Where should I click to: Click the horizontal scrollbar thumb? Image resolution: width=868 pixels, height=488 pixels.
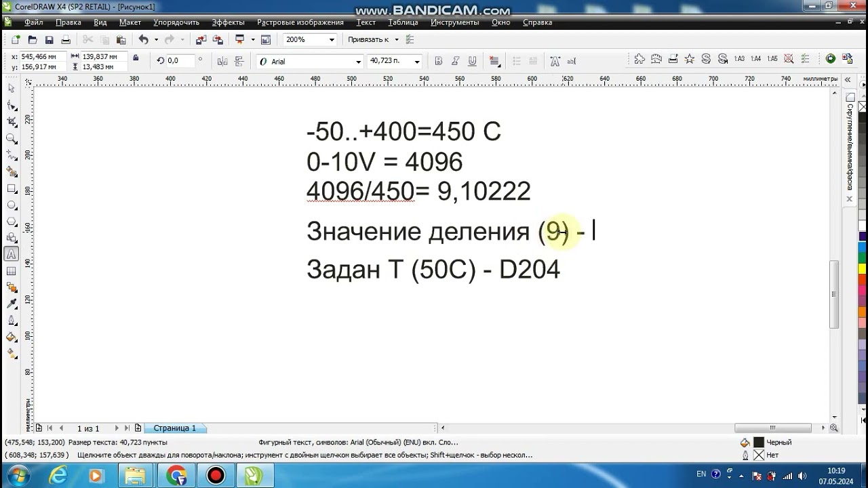[x=772, y=428]
